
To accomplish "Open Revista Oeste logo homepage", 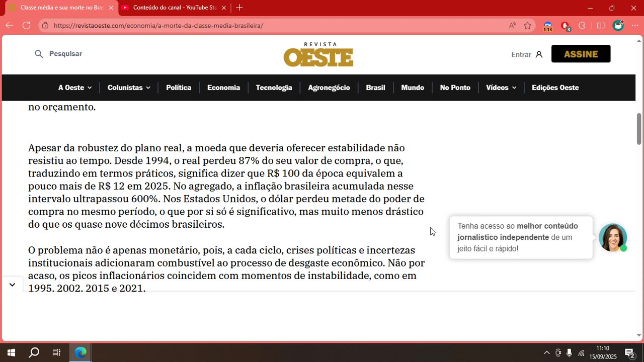I will point(318,54).
